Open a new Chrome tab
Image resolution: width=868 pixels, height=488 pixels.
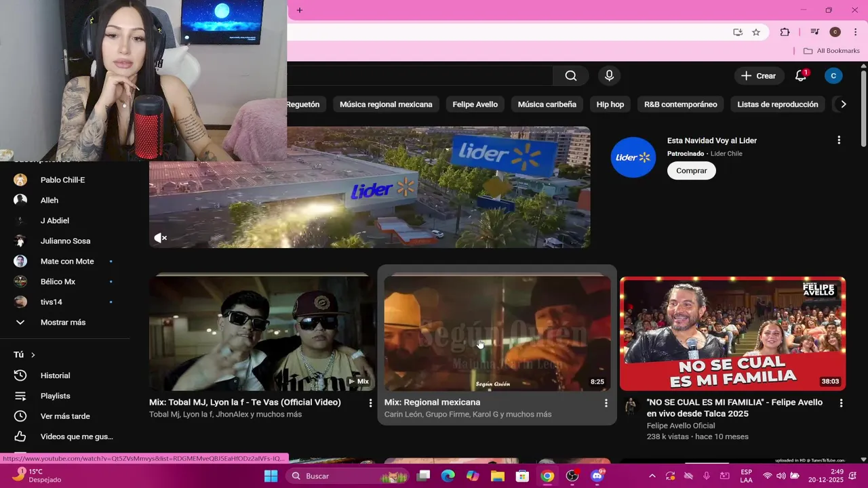point(300,10)
